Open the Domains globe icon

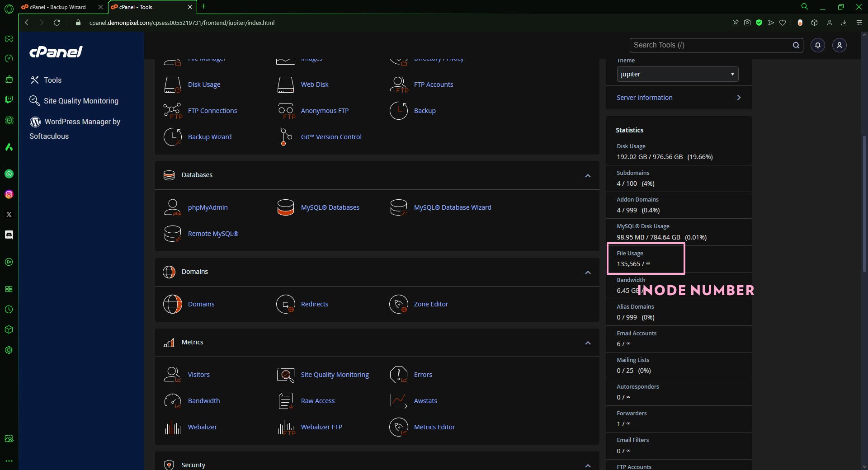point(172,304)
